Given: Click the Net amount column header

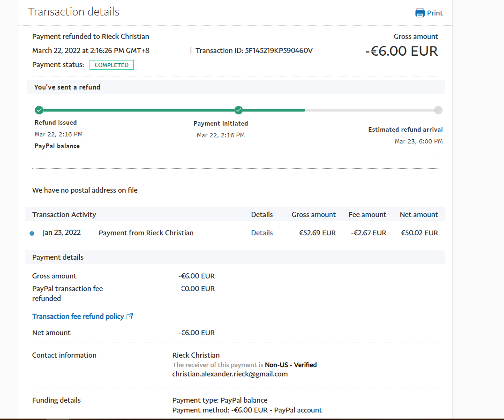Looking at the screenshot, I should point(419,215).
